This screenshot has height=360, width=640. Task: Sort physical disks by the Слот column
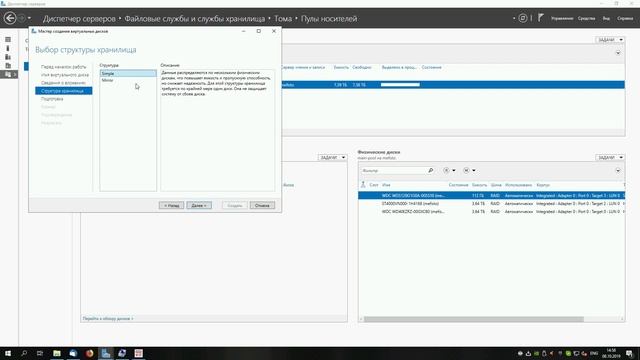pos(373,185)
